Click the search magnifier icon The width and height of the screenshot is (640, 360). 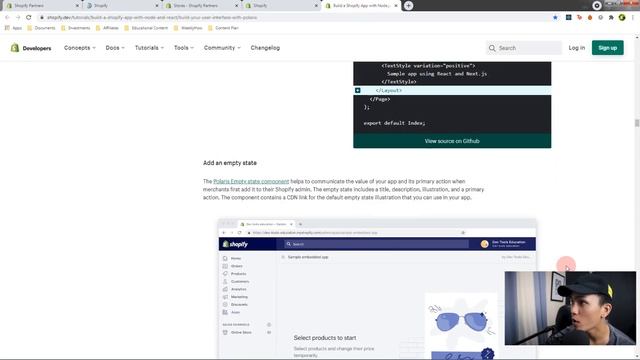492,48
